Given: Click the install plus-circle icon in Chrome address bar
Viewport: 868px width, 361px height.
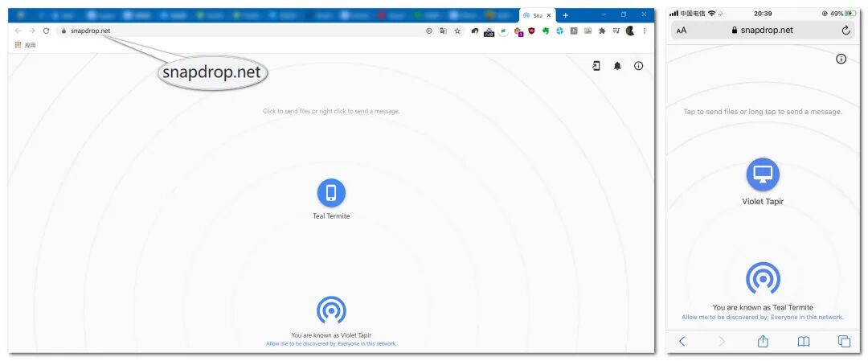Looking at the screenshot, I should click(x=428, y=31).
